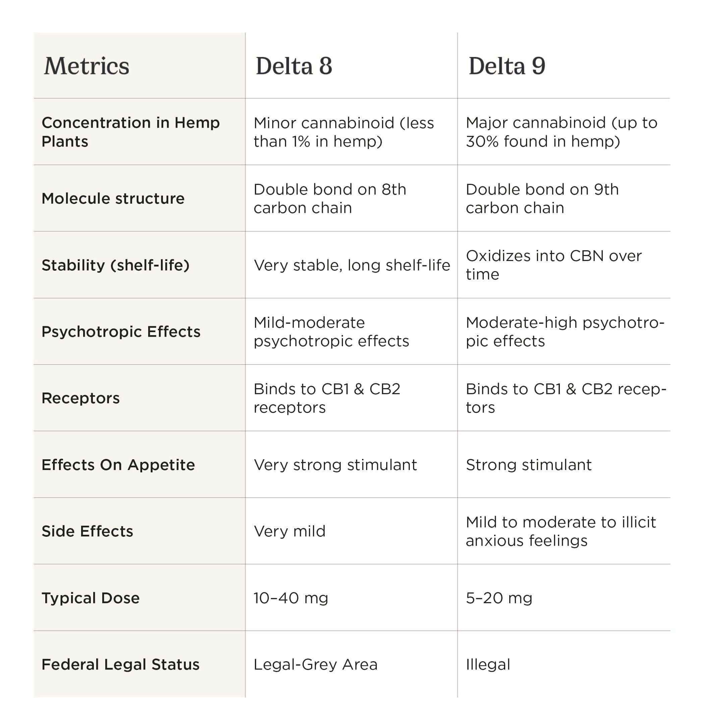Select the Psychotropic Effects row label
Screen dimensions: 703x728
[121, 332]
